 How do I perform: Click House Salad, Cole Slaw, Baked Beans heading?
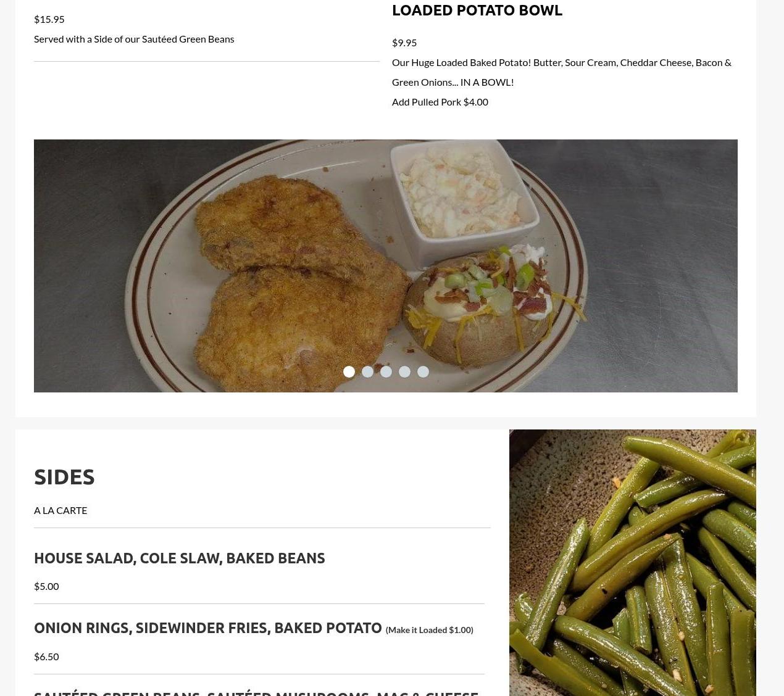(179, 558)
